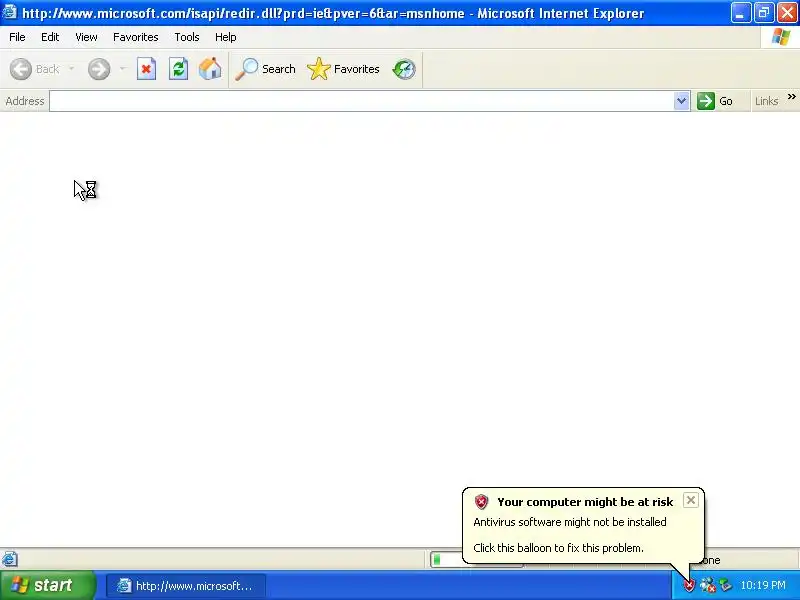
Task: Click the 10:19 PM system clock
Action: pos(763,585)
